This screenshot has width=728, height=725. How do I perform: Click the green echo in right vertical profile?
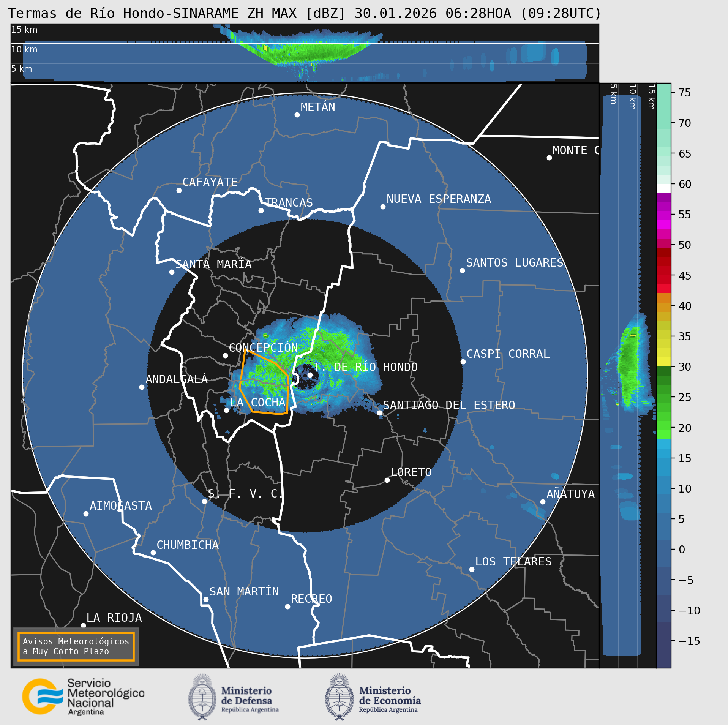629,365
